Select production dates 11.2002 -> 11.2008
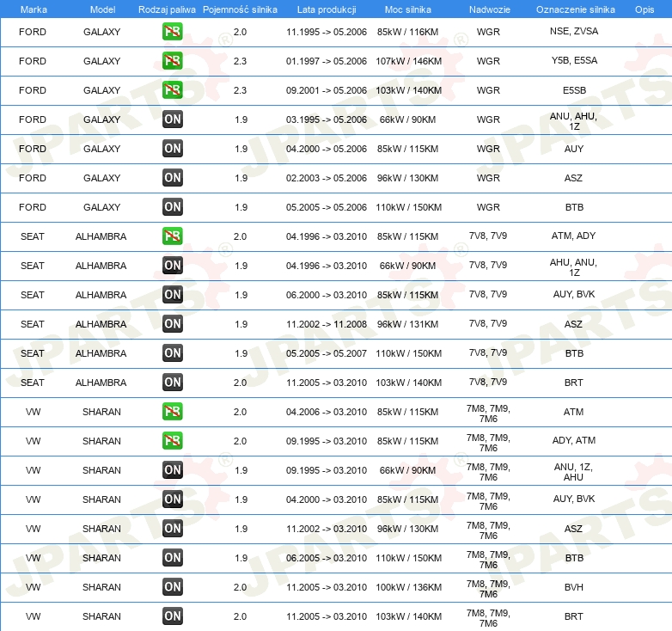The image size is (672, 631). pos(327,324)
